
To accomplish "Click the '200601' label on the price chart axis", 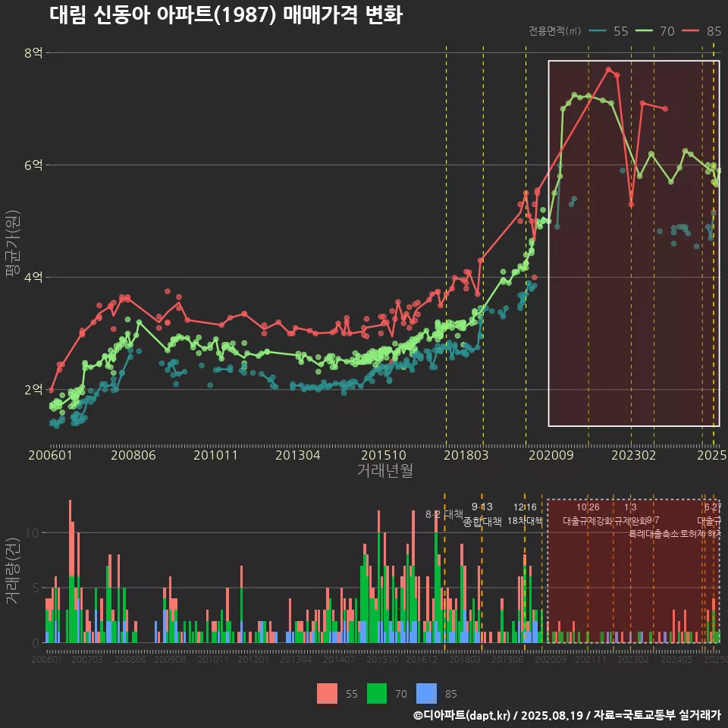I will click(x=50, y=455).
